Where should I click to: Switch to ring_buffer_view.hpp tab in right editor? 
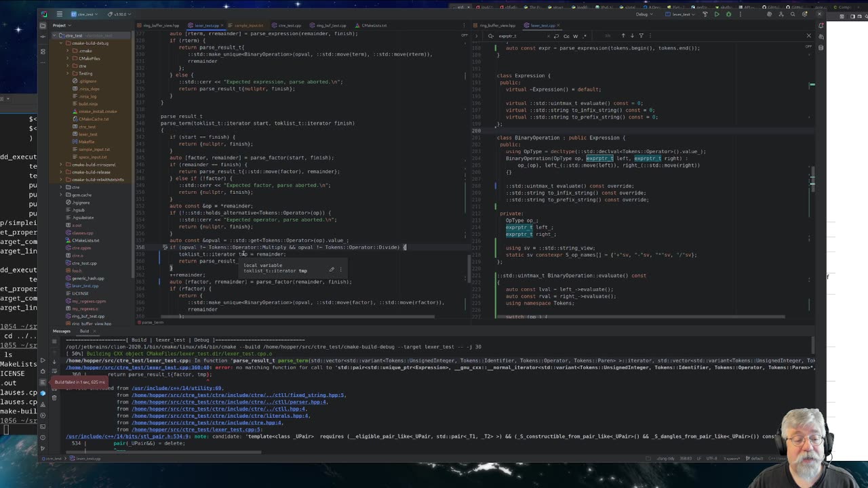coord(496,26)
